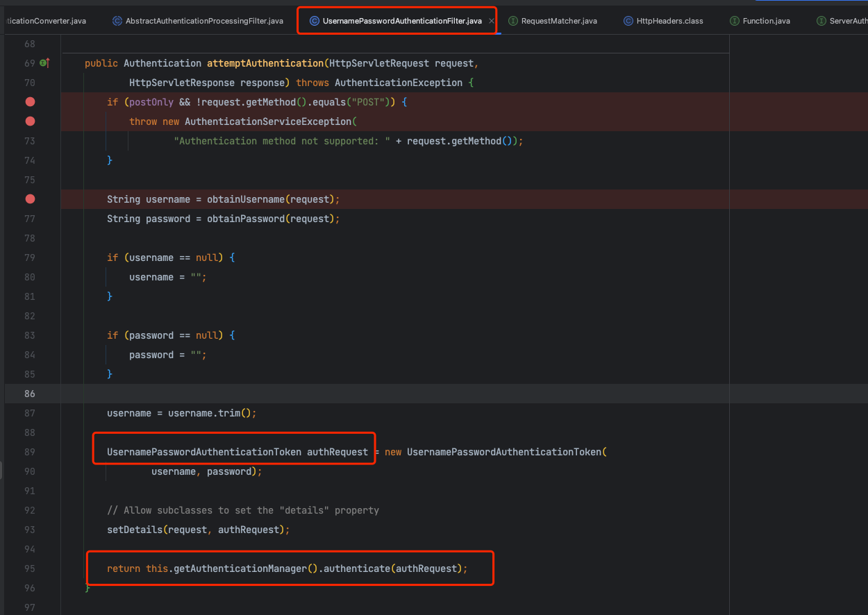This screenshot has width=868, height=615.
Task: Toggle breakpoint on the obtainUsername line
Action: pyautogui.click(x=30, y=199)
